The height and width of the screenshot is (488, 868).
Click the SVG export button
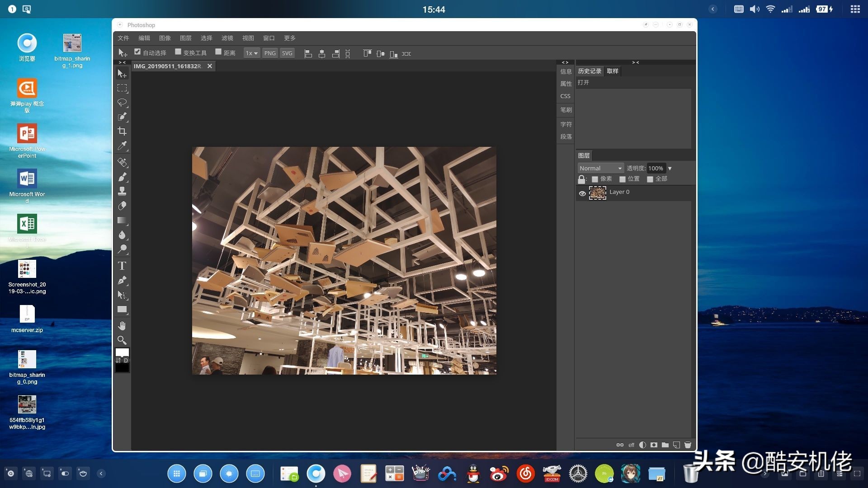[x=287, y=53]
